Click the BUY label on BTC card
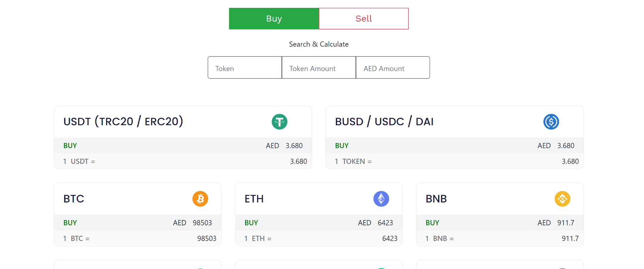644x269 pixels. [x=70, y=223]
